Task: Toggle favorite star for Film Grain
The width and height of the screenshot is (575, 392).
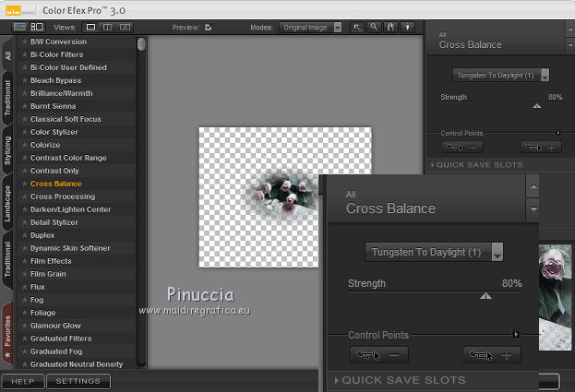Action: [24, 274]
